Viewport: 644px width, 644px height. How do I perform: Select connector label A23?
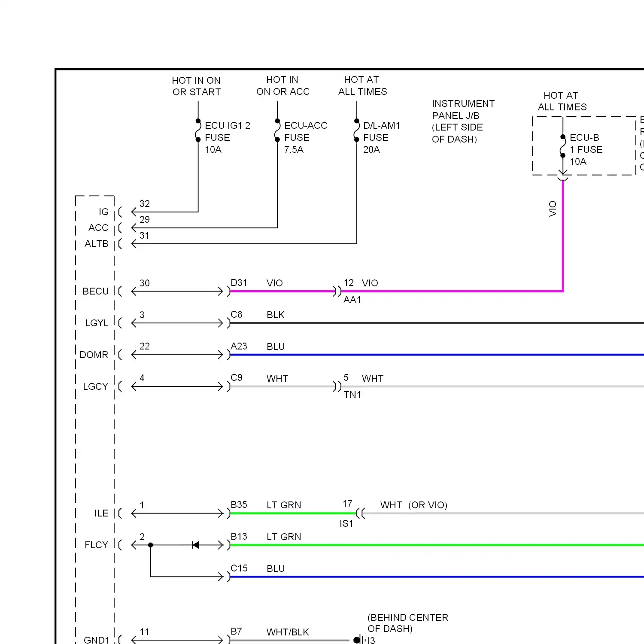pyautogui.click(x=239, y=346)
